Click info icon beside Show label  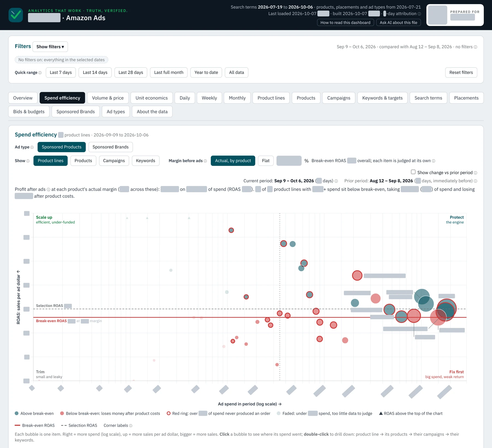point(28,161)
